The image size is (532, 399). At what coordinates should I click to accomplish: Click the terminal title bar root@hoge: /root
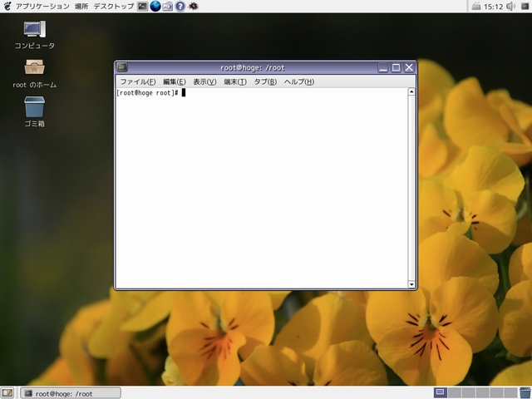[x=253, y=67]
